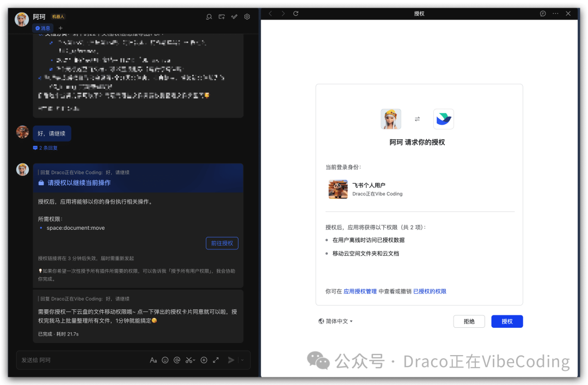Open the 简体中文 language dropdown
588x385 pixels.
pyautogui.click(x=335, y=321)
